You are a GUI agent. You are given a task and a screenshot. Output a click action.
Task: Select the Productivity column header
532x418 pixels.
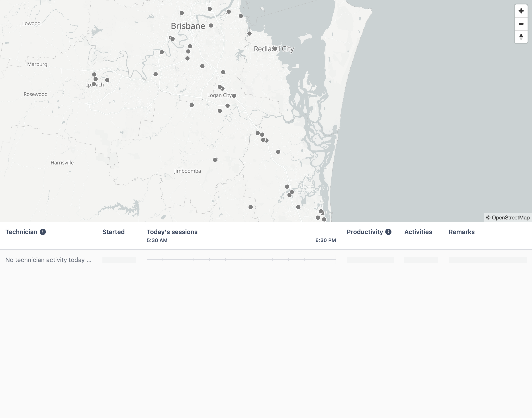365,232
